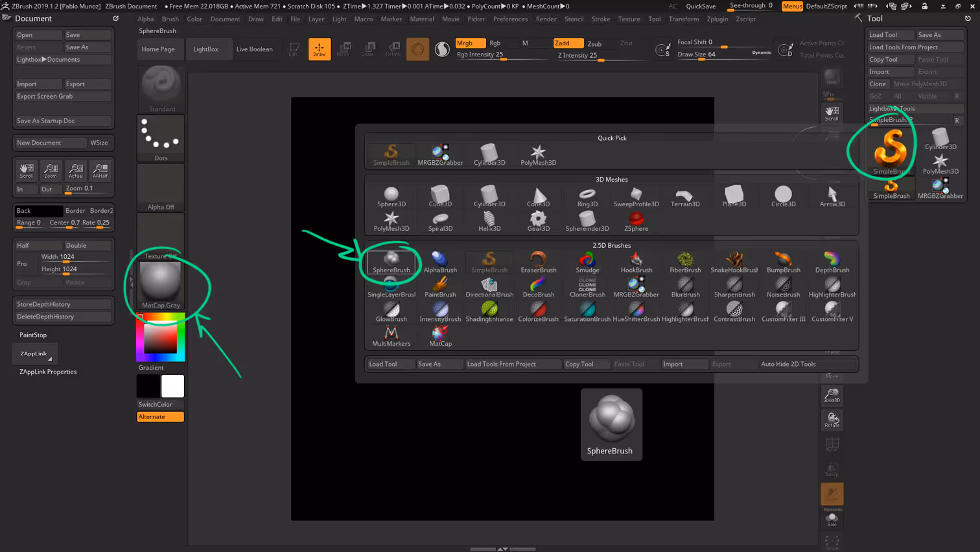Open the Texture Off picker
Viewport: 980px width, 552px height.
161,237
